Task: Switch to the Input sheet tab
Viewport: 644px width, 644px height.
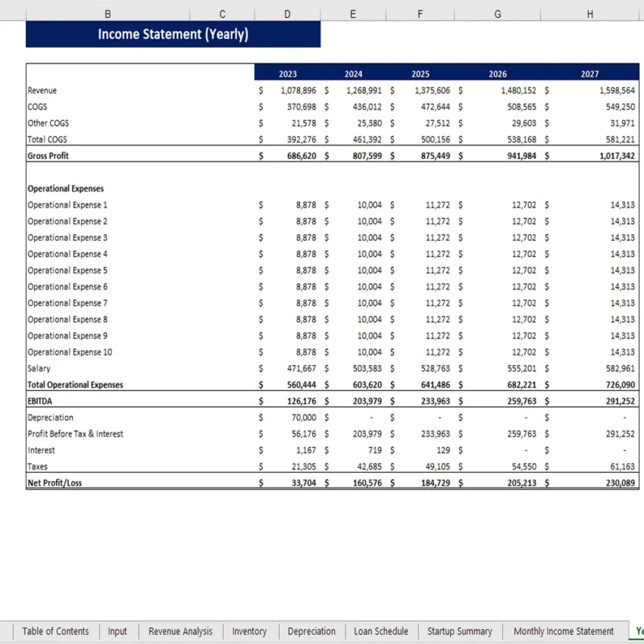Action: pyautogui.click(x=117, y=631)
